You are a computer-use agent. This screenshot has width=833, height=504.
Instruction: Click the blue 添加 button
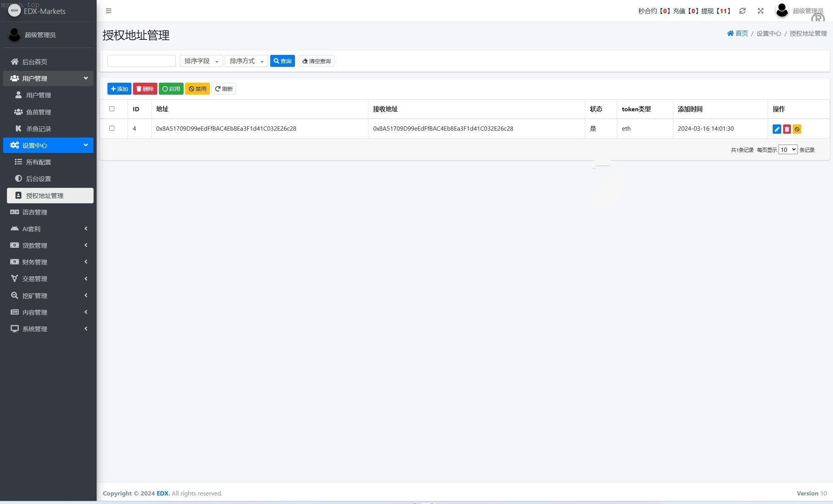119,89
